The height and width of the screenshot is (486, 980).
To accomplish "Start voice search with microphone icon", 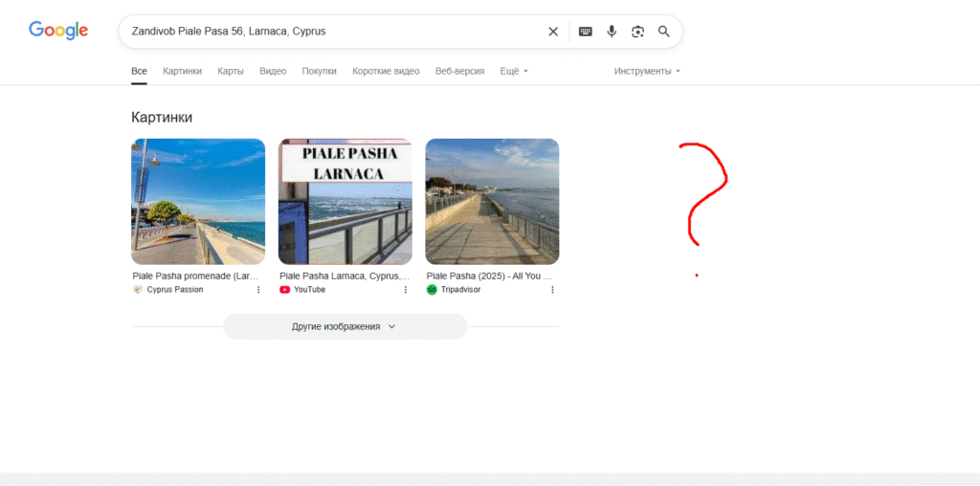I will coord(612,32).
